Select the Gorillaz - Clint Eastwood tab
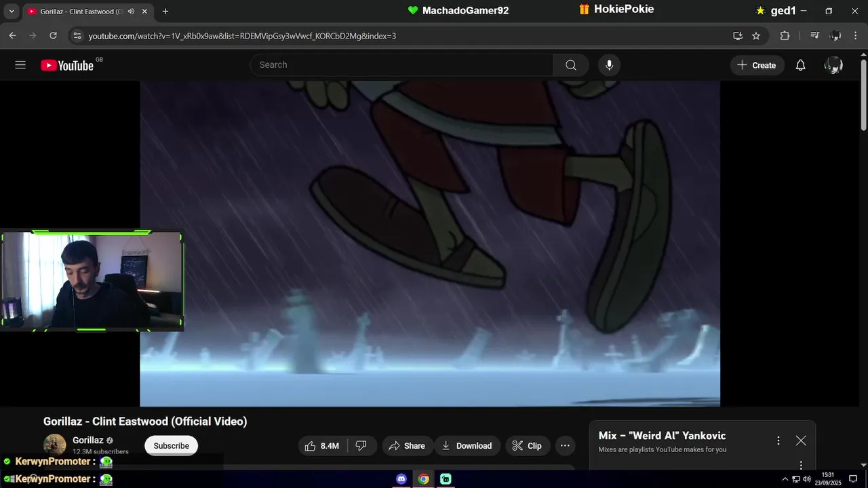This screenshot has width=868, height=488. pyautogui.click(x=87, y=12)
